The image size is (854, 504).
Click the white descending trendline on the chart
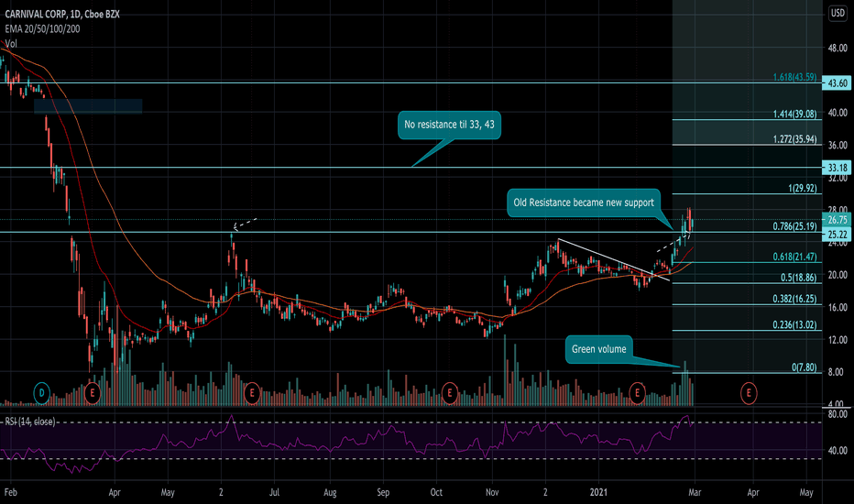[614, 260]
